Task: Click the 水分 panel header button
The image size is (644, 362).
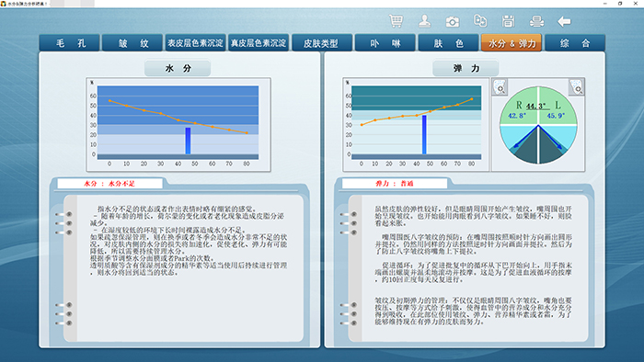Action: [178, 68]
